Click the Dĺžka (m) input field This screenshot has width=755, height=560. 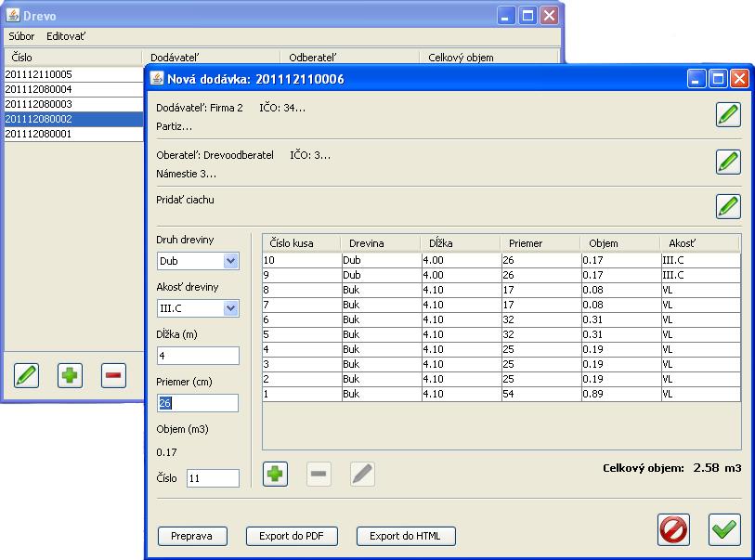pyautogui.click(x=197, y=356)
